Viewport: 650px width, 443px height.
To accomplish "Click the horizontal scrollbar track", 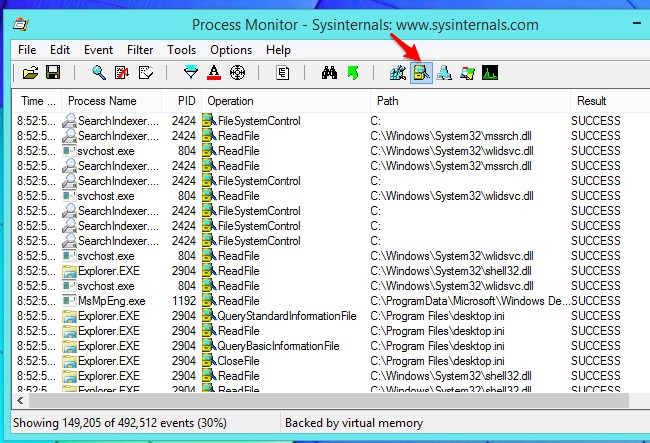I will [327, 400].
